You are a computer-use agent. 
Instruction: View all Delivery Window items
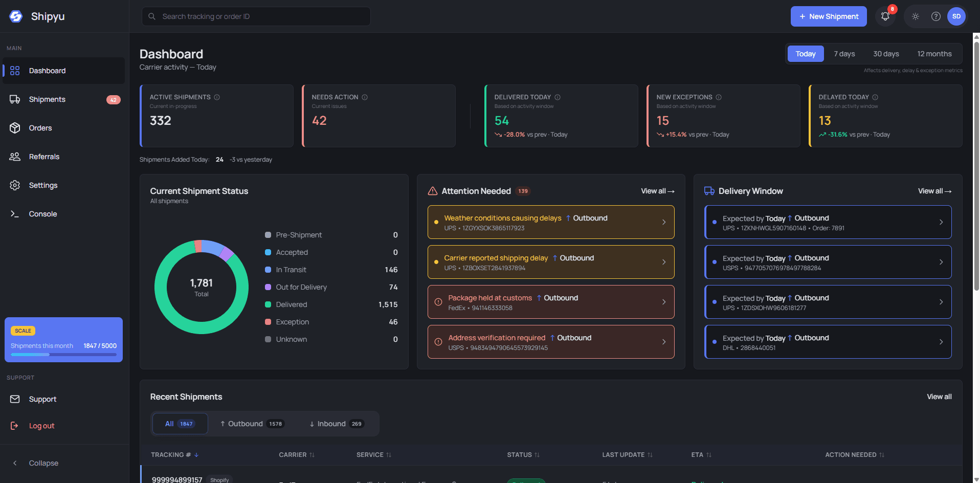(934, 191)
